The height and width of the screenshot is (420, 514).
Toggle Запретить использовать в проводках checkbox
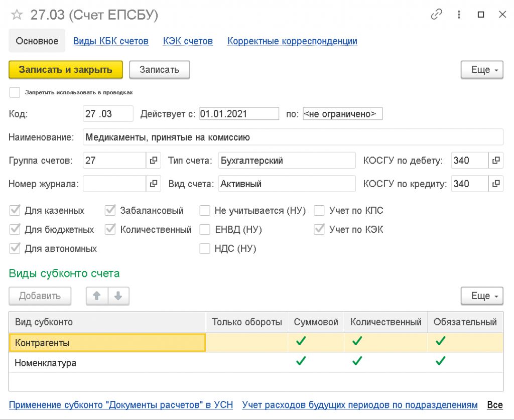point(15,92)
